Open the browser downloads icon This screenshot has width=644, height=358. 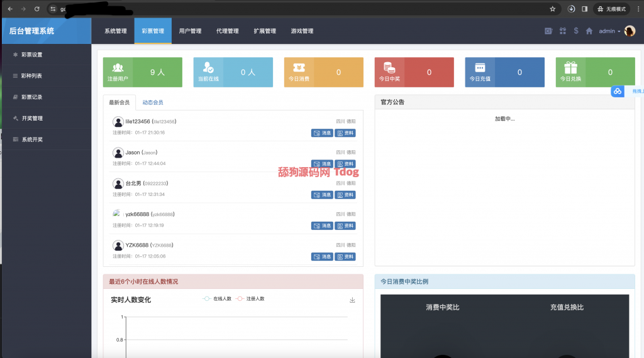point(571,9)
